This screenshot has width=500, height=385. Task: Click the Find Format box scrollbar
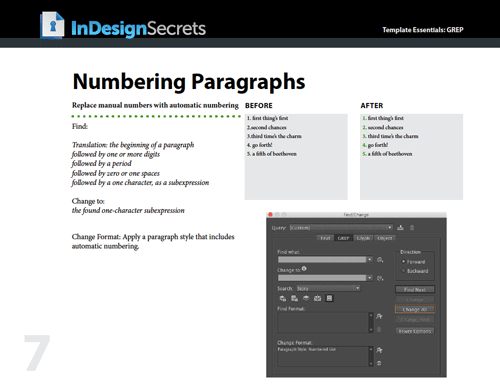pyautogui.click(x=371, y=322)
